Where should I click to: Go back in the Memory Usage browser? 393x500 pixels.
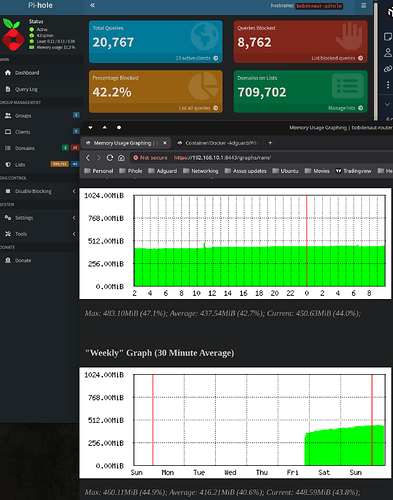(88, 158)
